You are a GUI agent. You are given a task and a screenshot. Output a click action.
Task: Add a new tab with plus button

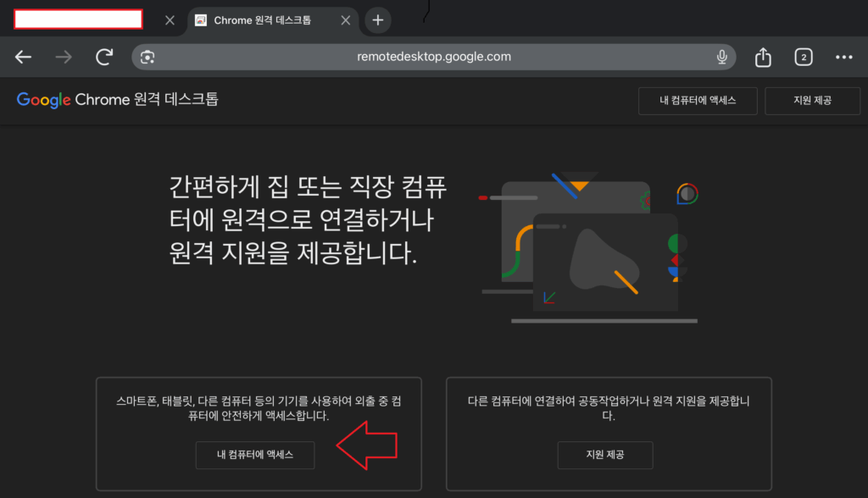tap(378, 20)
